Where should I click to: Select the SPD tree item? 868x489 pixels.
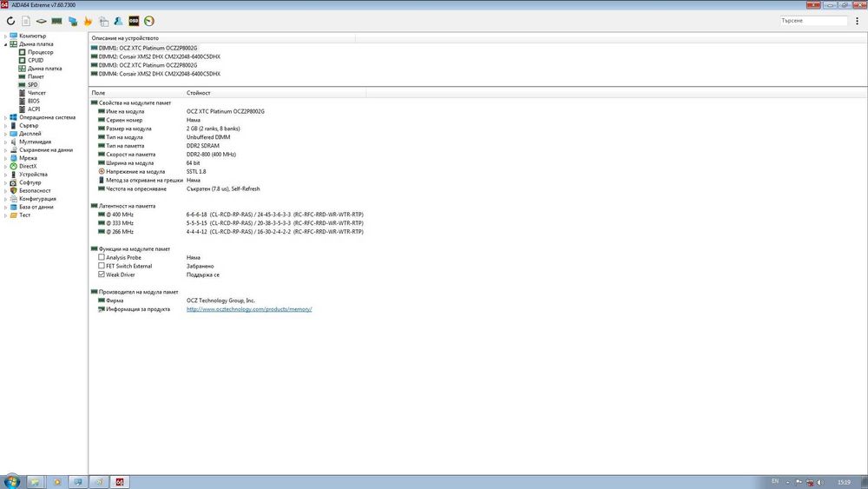pos(33,85)
